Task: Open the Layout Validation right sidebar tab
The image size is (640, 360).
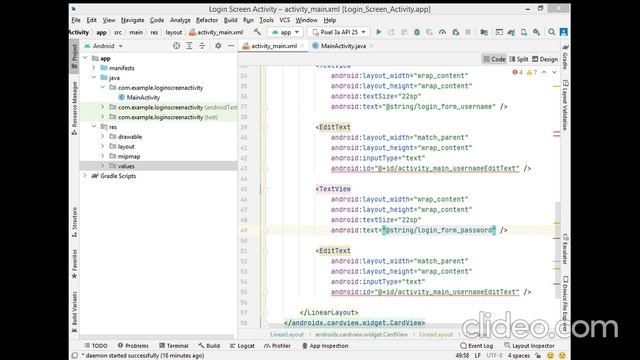Action: point(565,105)
